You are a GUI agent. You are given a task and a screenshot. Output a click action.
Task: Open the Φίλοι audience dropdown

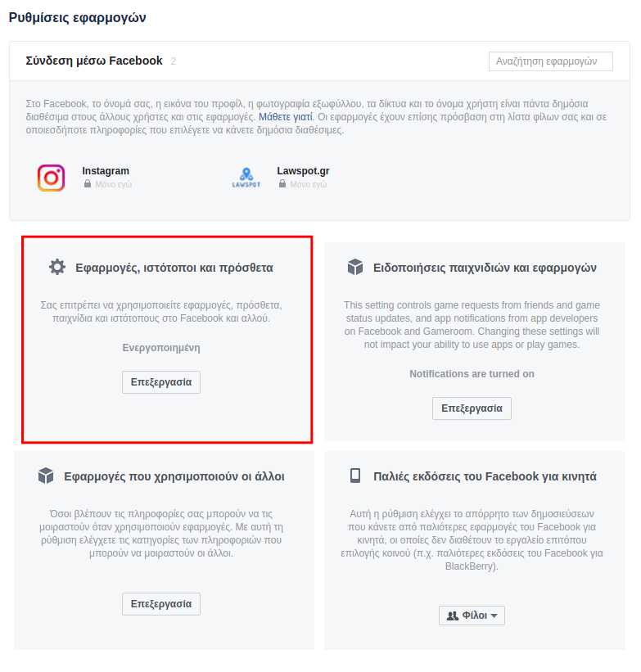point(472,616)
